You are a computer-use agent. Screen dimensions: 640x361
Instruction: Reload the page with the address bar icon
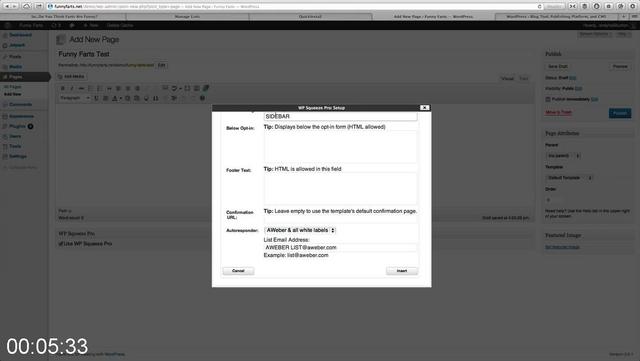click(x=540, y=7)
